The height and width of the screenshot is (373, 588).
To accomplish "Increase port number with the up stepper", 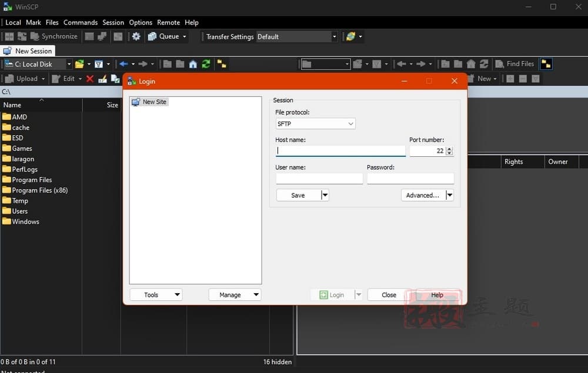I will click(449, 148).
